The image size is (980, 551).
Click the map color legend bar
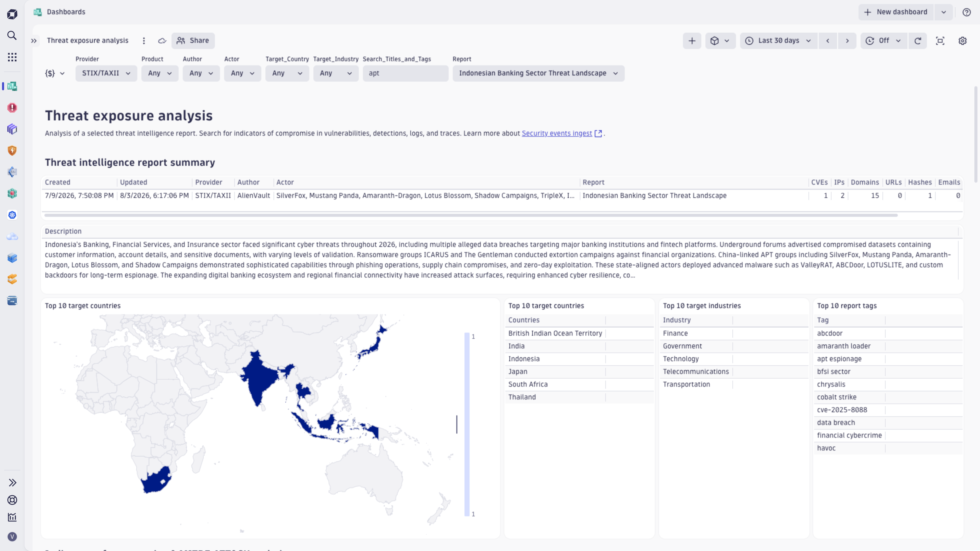click(467, 425)
